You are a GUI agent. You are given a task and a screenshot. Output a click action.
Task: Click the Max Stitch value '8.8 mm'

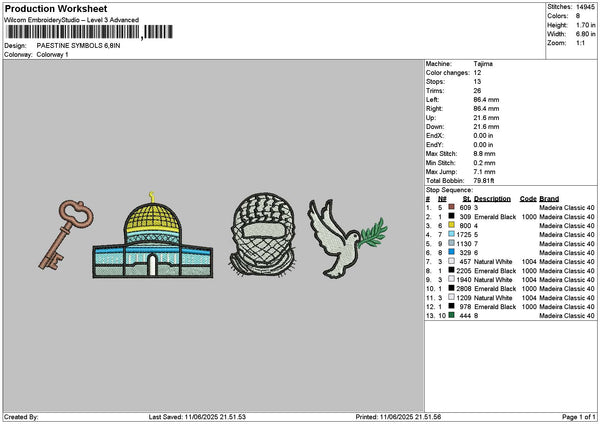point(484,154)
